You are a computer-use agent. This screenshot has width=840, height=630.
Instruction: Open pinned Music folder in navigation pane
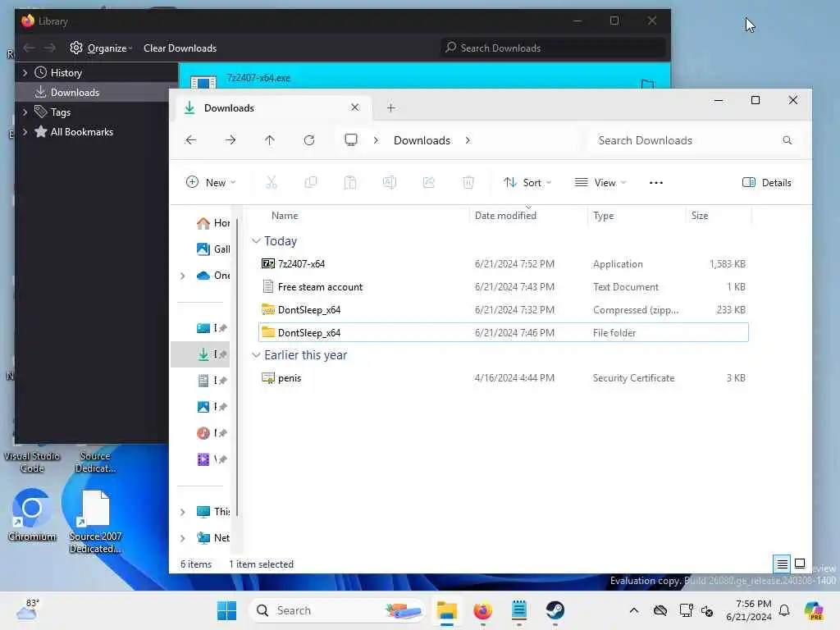pyautogui.click(x=212, y=433)
